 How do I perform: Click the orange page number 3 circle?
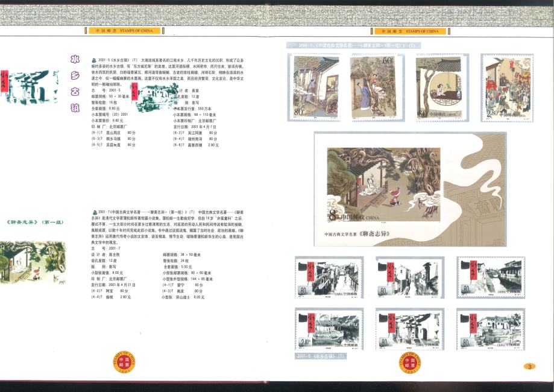point(529,366)
